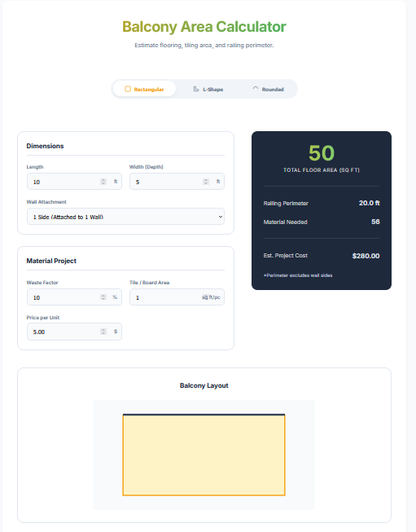Screen dimensions: 416x532
Task: Click the Balcony Layout rectangle diagram
Action: point(204,455)
